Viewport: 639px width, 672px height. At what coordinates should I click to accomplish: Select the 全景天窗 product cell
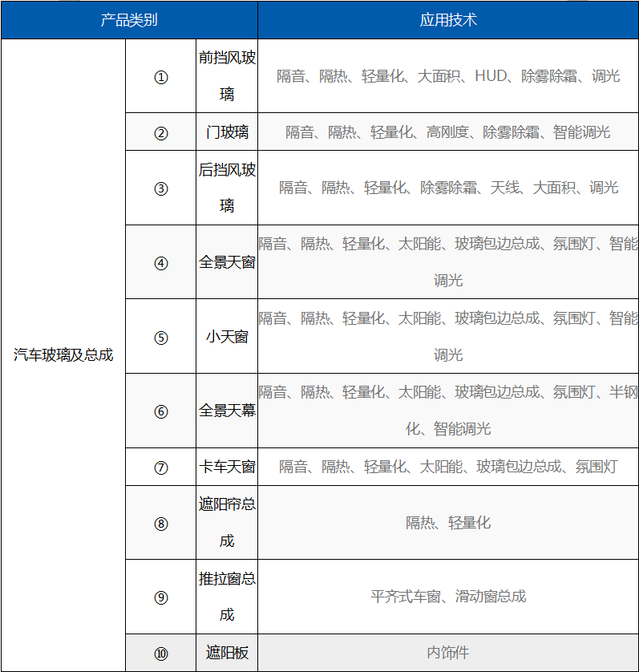pos(227,262)
